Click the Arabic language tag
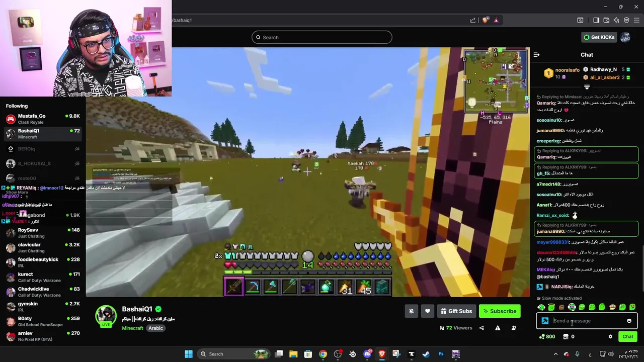This screenshot has height=362, width=644. [x=155, y=328]
